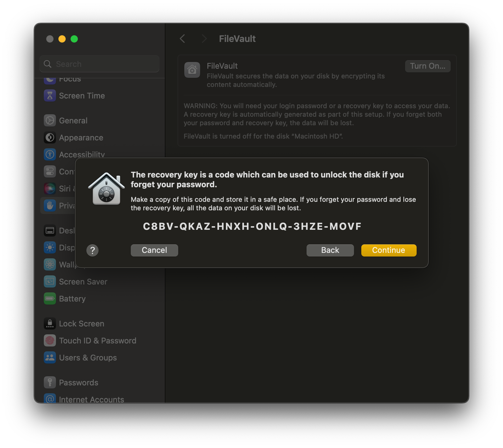Open Battery settings
The width and height of the screenshot is (503, 448).
tap(99, 299)
